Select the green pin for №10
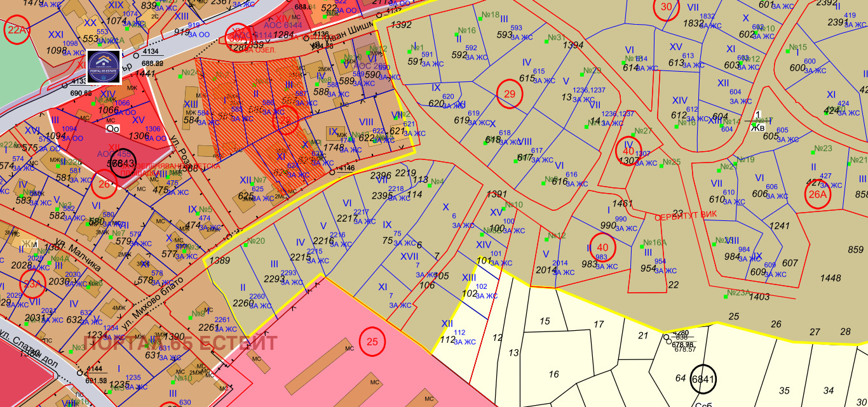 [x=504, y=209]
